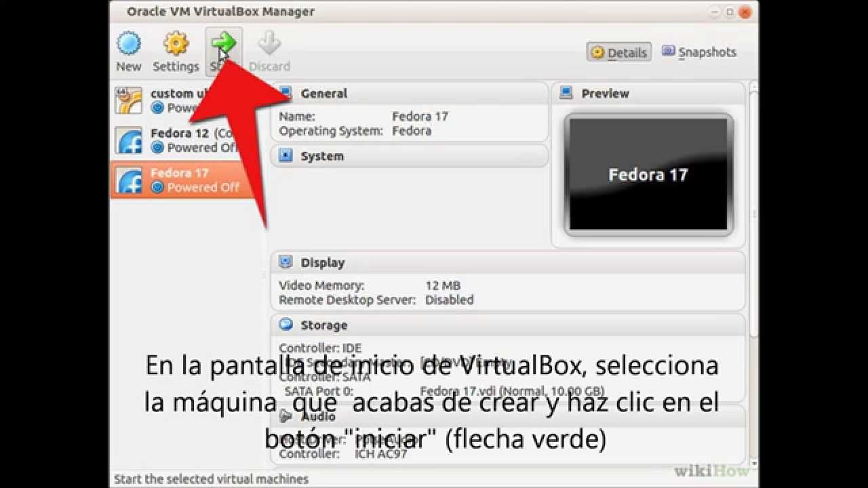Expand the Audio section header

(316, 417)
